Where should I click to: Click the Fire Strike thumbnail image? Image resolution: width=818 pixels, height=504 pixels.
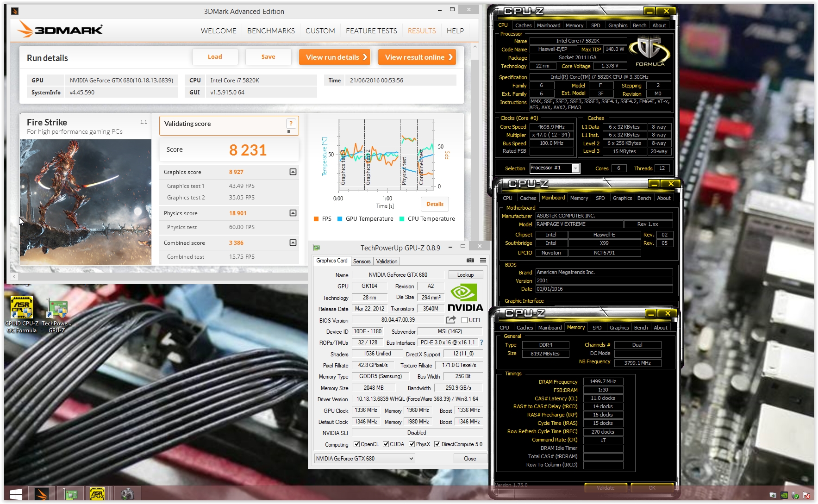tap(86, 202)
